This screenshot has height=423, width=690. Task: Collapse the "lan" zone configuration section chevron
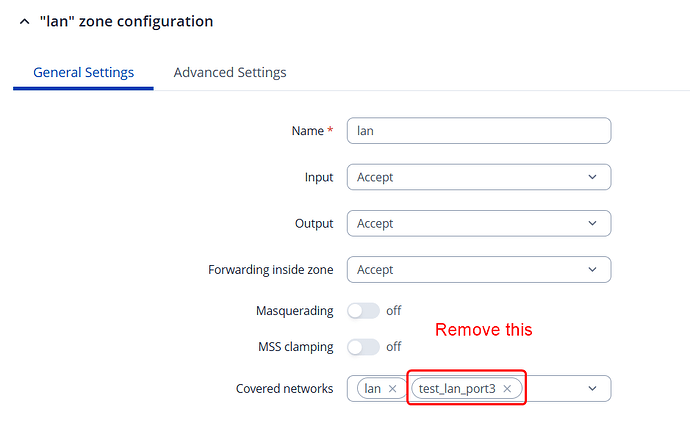(24, 21)
